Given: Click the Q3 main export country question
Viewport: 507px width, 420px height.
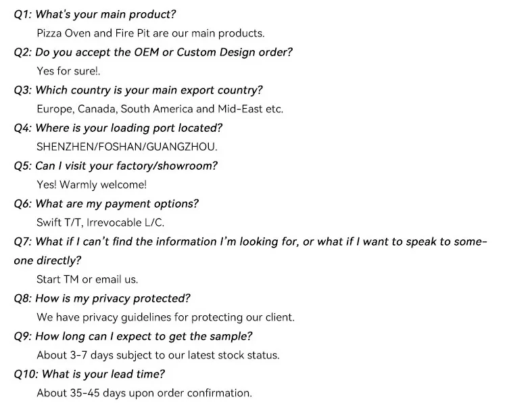Looking at the screenshot, I should pyautogui.click(x=138, y=90).
